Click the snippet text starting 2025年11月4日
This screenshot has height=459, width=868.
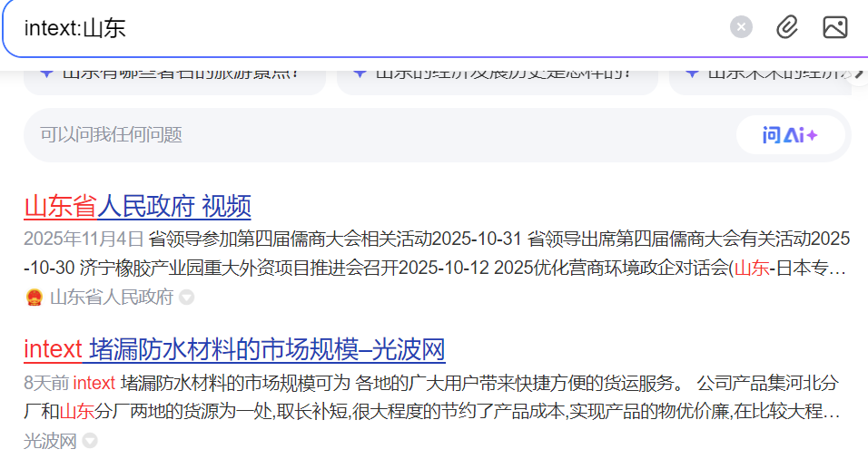coord(437,253)
